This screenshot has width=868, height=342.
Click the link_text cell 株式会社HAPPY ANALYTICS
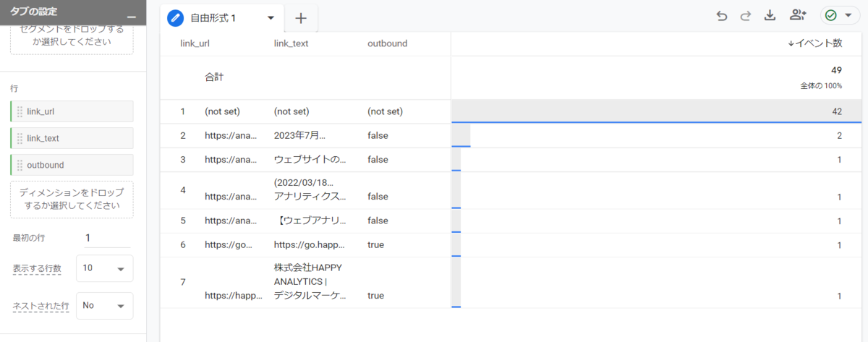point(310,281)
